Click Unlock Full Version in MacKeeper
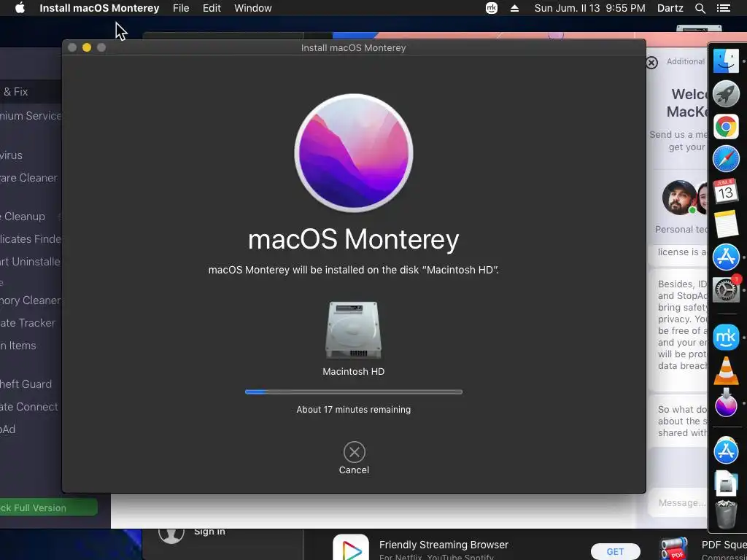The height and width of the screenshot is (560, 747). pyautogui.click(x=49, y=507)
